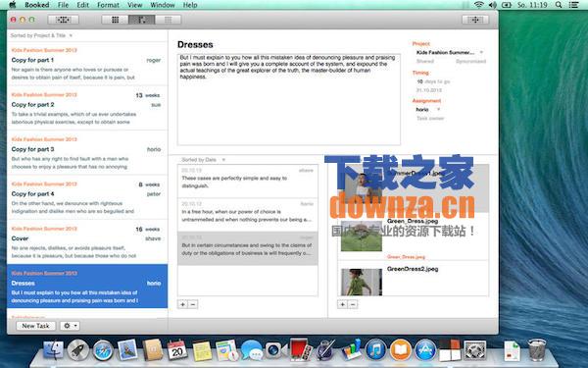
Task: Open iTunes from the dock
Action: point(375,350)
